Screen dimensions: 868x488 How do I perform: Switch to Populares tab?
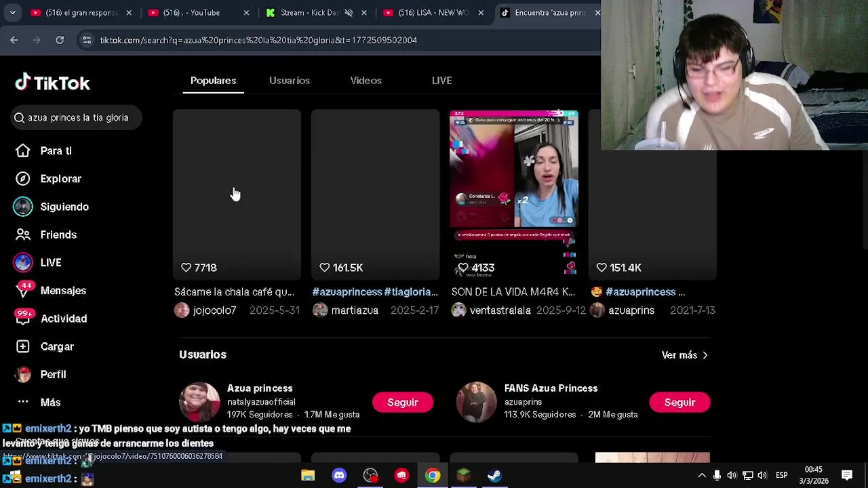point(213,81)
